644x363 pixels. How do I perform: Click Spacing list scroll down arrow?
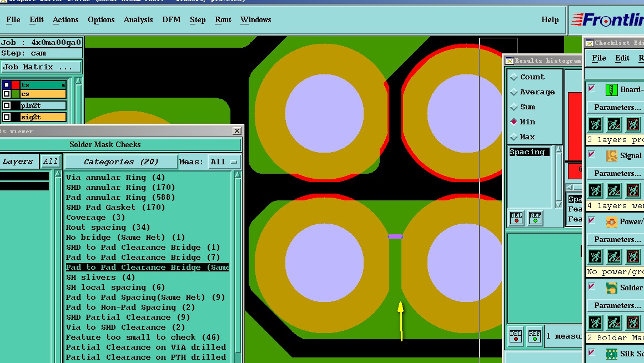tap(558, 204)
